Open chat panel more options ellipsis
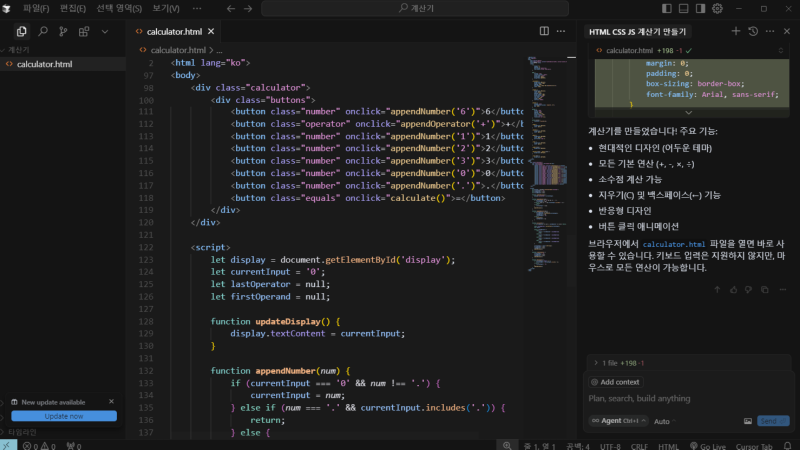This screenshot has height=450, width=800. [770, 32]
